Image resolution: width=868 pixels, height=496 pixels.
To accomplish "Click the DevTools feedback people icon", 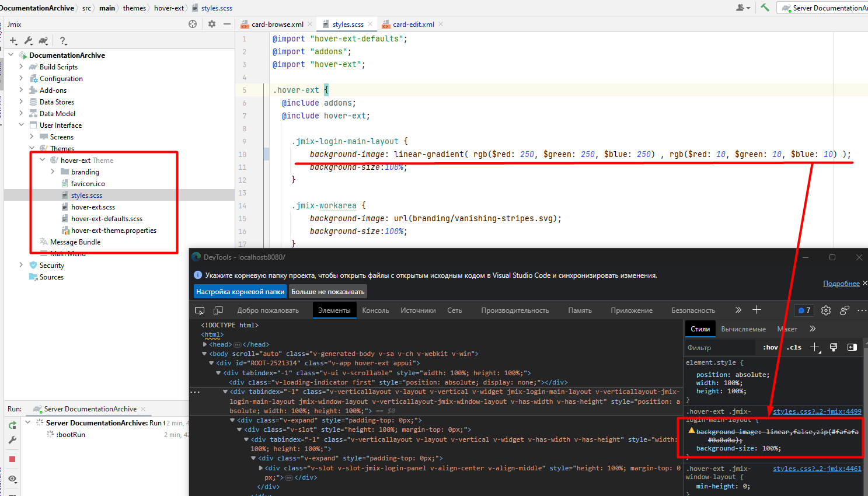I will point(845,310).
